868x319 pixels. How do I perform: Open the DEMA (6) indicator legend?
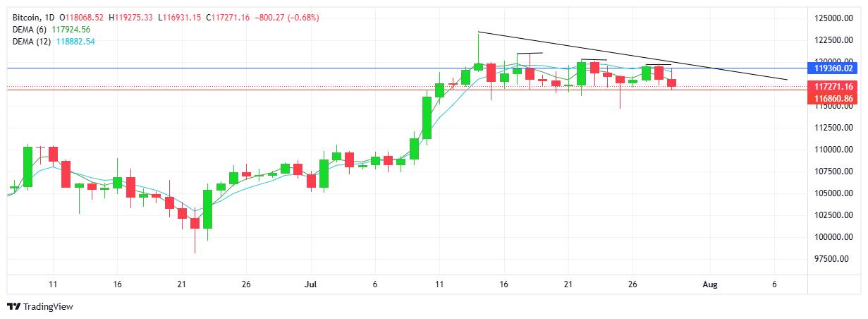30,30
